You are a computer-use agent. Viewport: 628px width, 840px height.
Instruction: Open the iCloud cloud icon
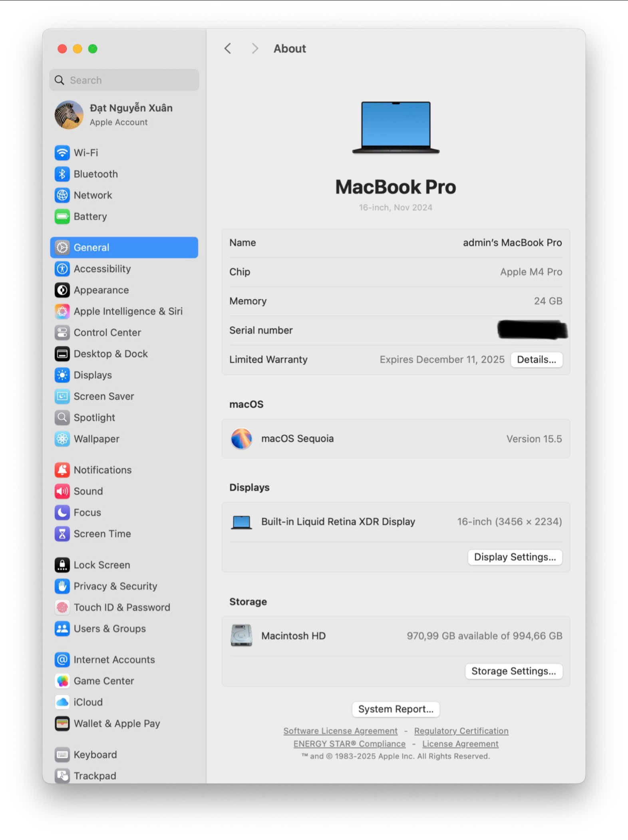(62, 702)
